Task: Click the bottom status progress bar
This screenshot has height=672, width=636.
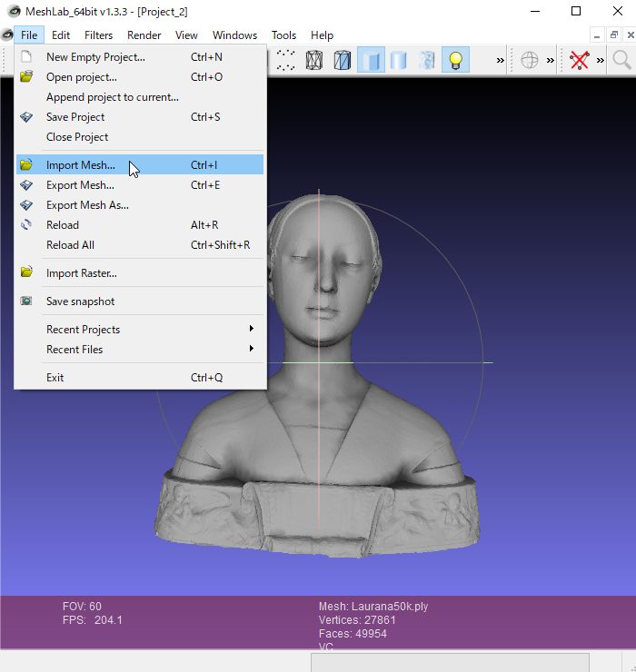Action: (x=450, y=663)
